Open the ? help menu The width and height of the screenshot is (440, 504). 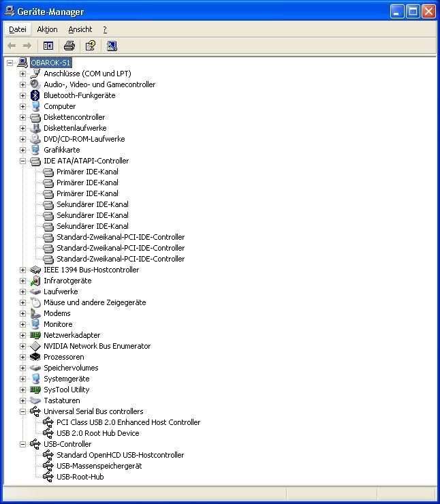(105, 29)
